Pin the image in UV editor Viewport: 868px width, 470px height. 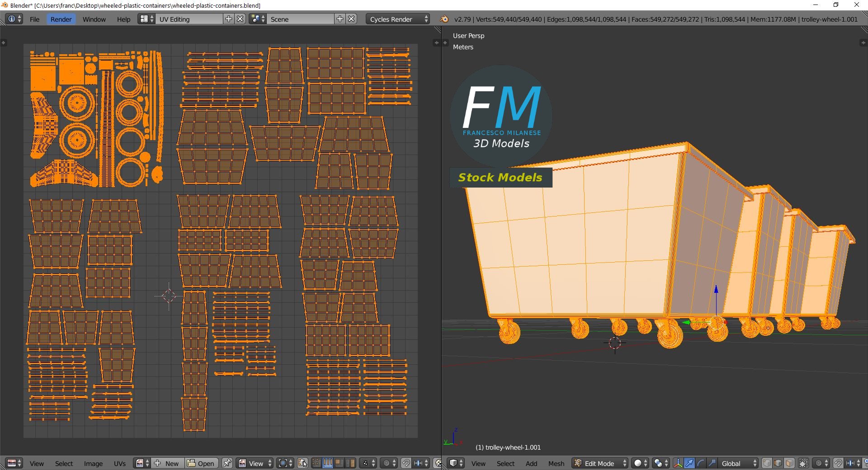pyautogui.click(x=227, y=463)
